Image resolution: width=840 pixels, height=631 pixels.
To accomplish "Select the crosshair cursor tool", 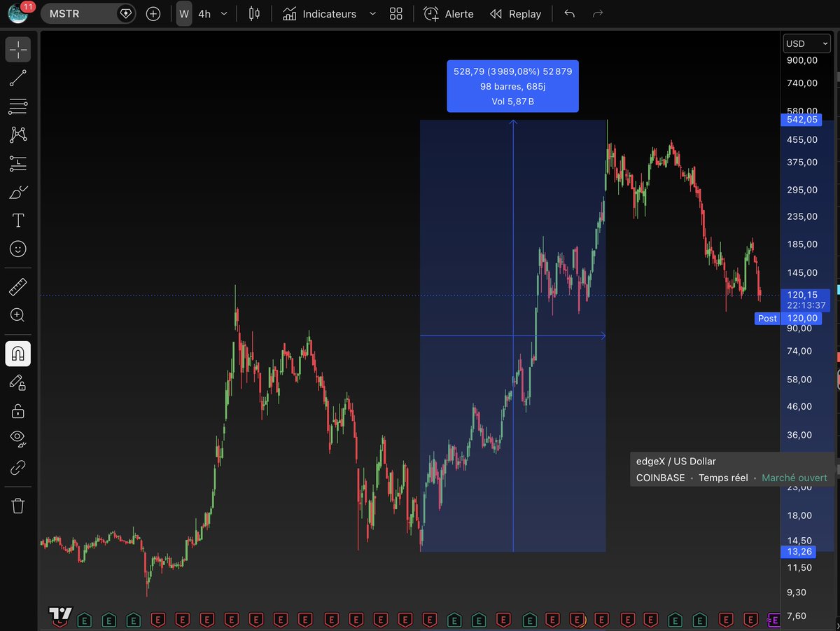I will (18, 50).
